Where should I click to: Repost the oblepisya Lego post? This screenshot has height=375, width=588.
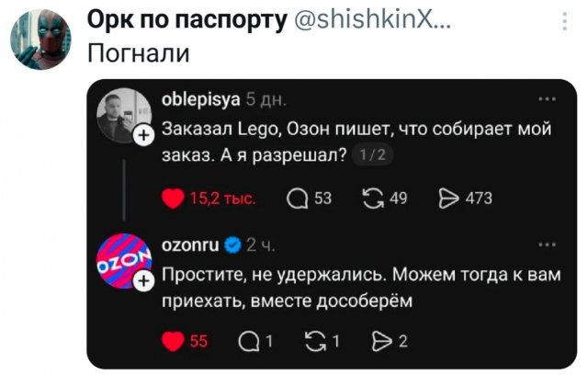coord(374,198)
